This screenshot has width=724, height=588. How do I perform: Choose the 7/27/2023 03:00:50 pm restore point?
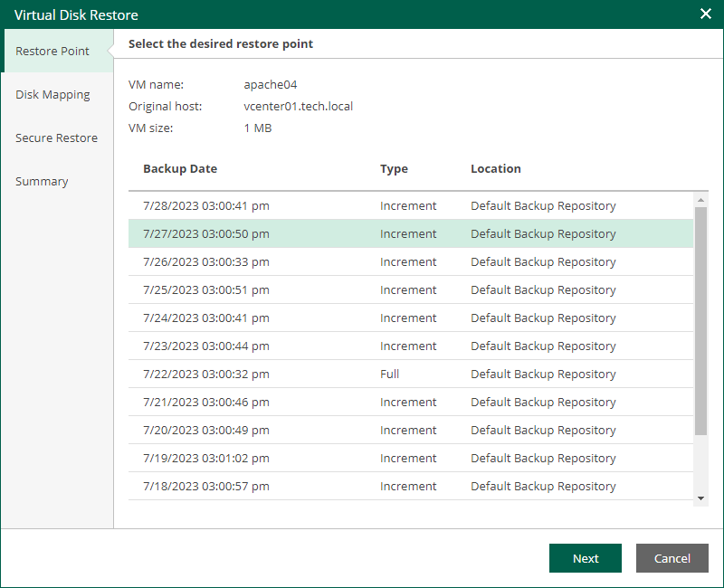coord(206,234)
